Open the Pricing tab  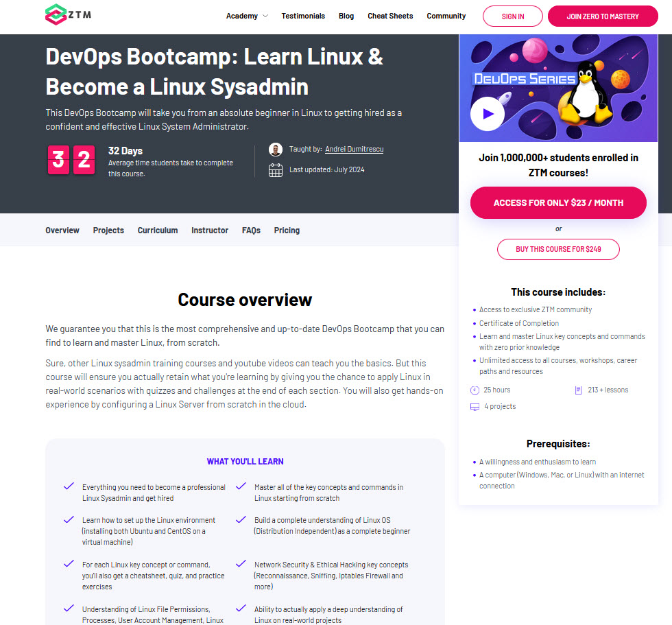tap(287, 231)
